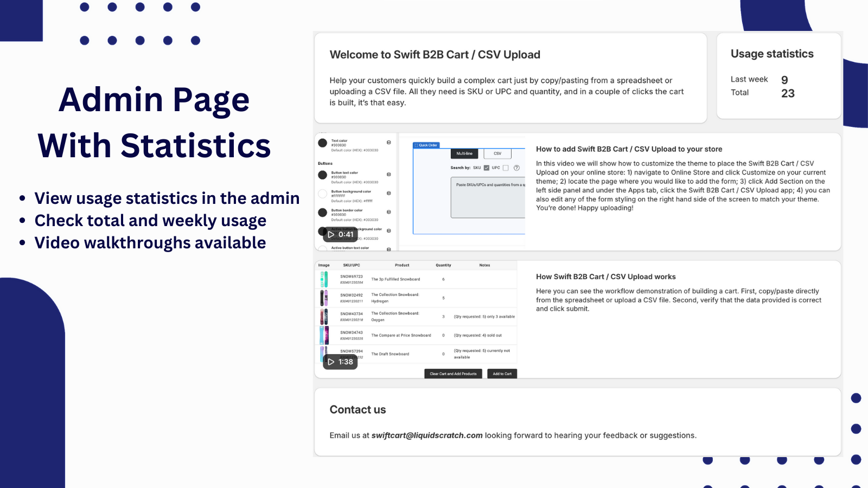Enable the UPC search checkbox

[x=506, y=168]
